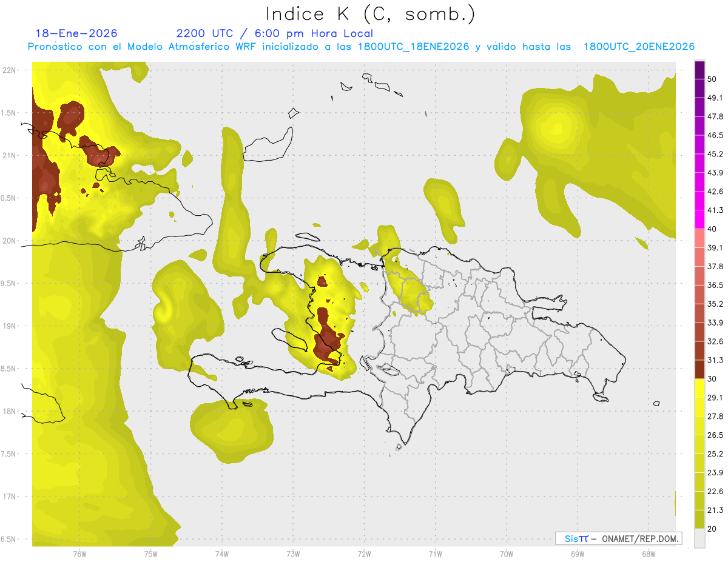728x562 pixels.
Task: Click the "22N" latitude label
Action: pyautogui.click(x=10, y=70)
